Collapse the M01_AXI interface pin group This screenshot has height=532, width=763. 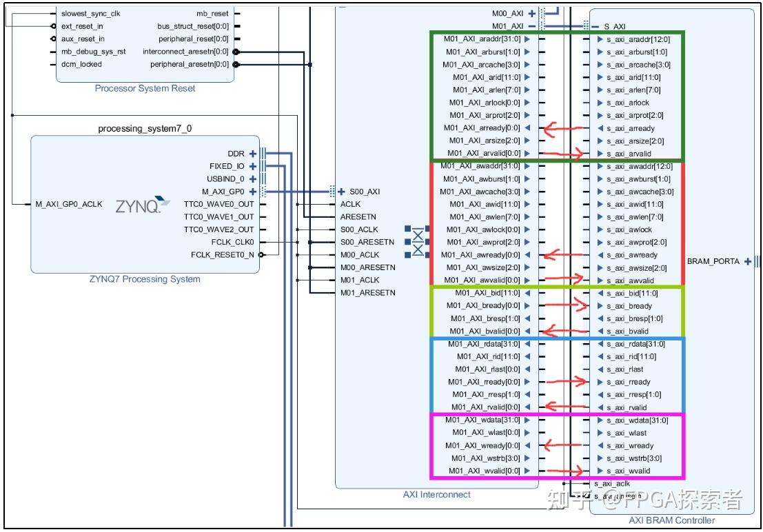532,25
